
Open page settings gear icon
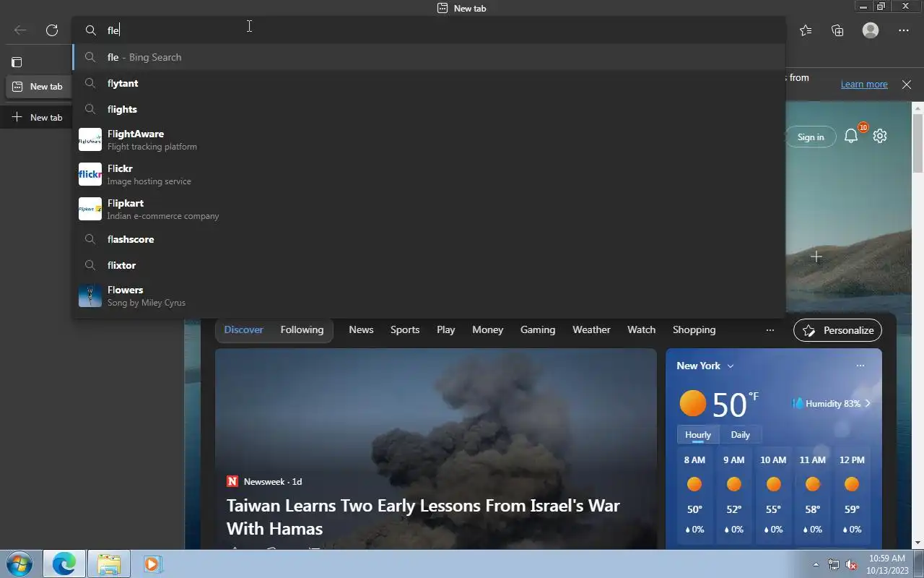coord(879,136)
